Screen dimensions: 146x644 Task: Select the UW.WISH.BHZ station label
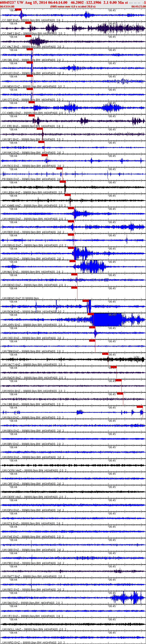34,391
